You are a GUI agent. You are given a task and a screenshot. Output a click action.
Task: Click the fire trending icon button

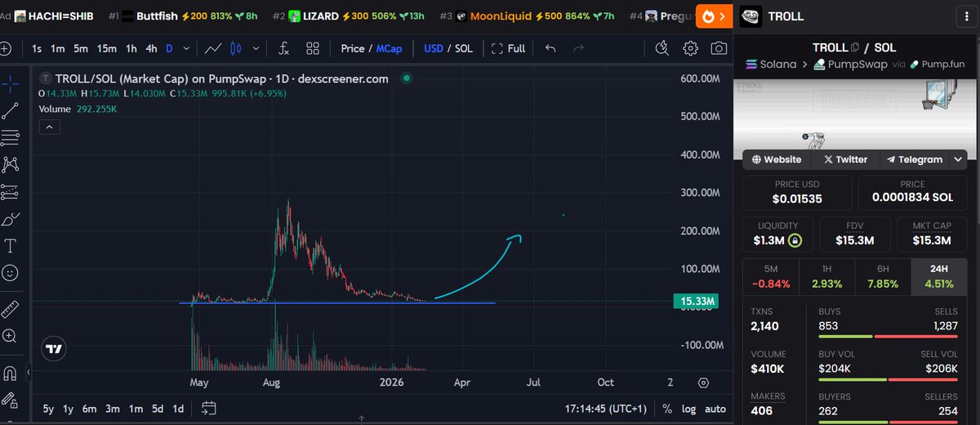tap(715, 16)
